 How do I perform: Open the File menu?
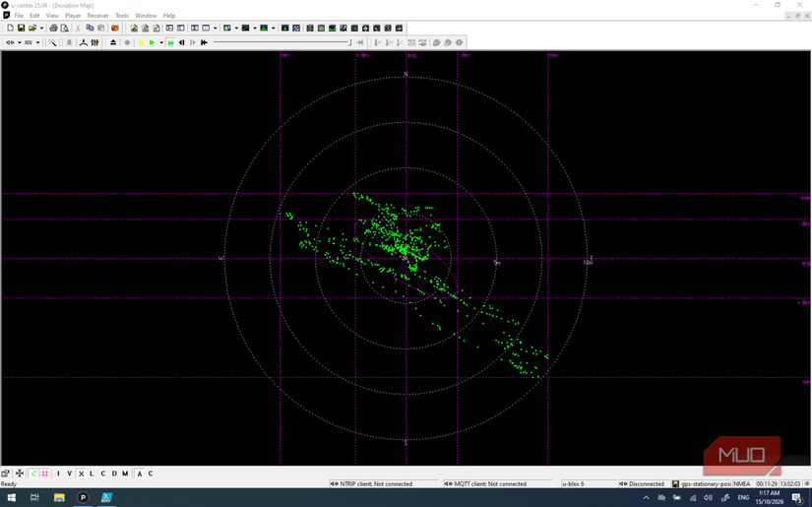[x=19, y=16]
